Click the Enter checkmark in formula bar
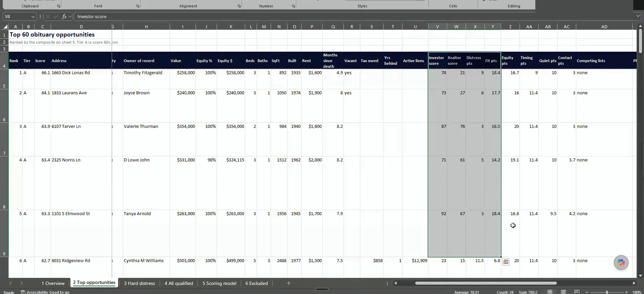Screen dimensions: 644x294 tap(56, 16)
